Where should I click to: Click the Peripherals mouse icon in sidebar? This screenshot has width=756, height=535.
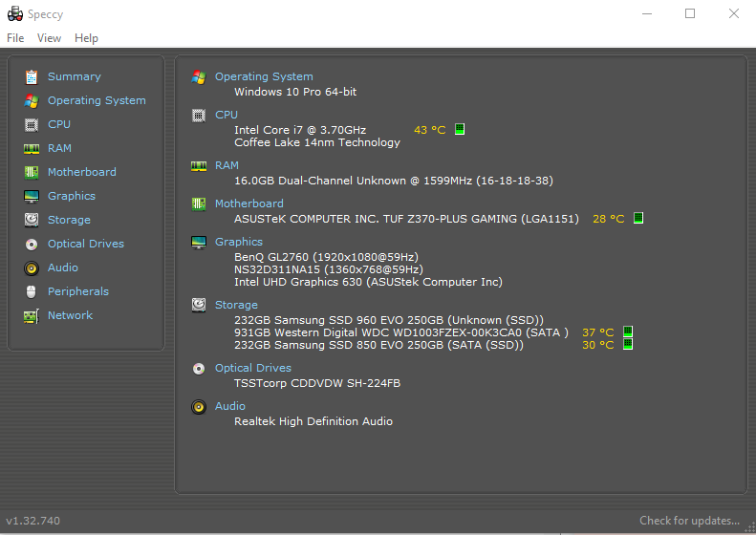pos(32,291)
